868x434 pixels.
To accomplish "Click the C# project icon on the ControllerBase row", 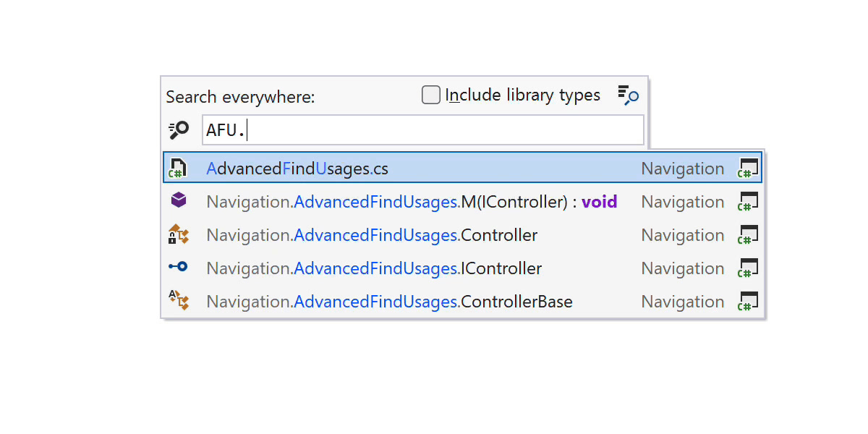I will pos(747,302).
